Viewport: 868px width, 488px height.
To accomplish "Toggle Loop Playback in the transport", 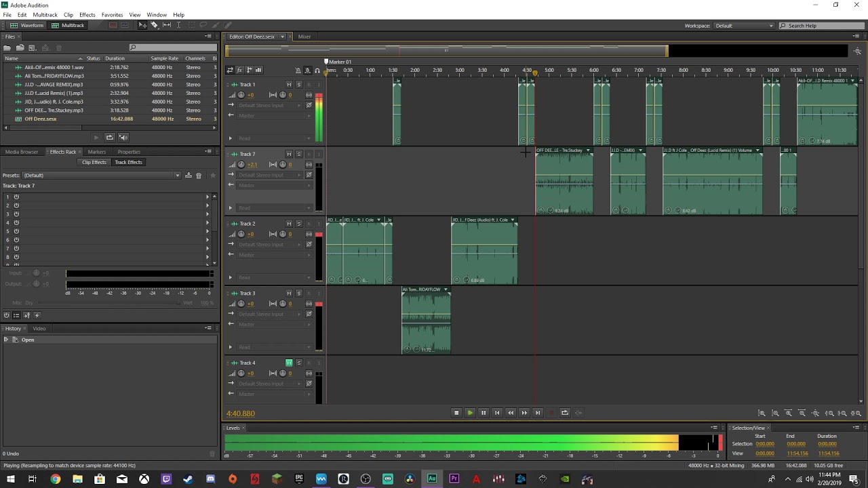I will [564, 413].
